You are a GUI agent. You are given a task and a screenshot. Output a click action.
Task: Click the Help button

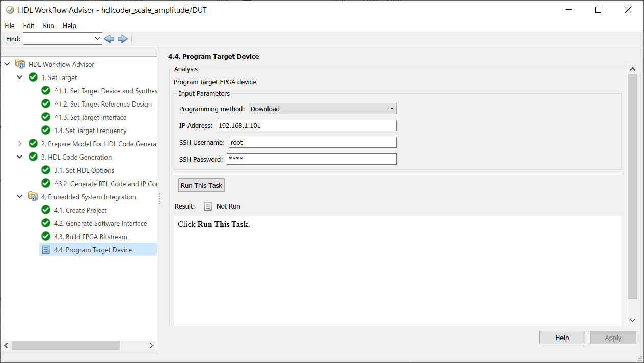pos(562,338)
